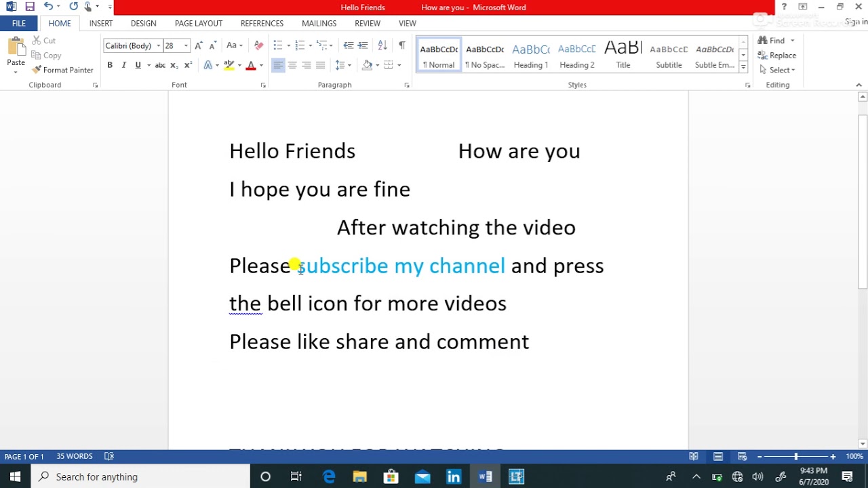Collapse the ribbon arrow
868x488 pixels.
[x=859, y=85]
